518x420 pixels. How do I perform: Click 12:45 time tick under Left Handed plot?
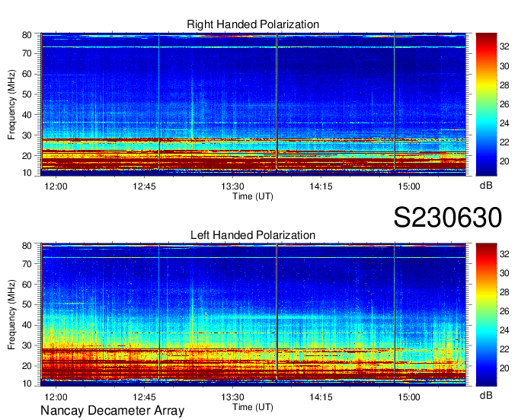(145, 397)
